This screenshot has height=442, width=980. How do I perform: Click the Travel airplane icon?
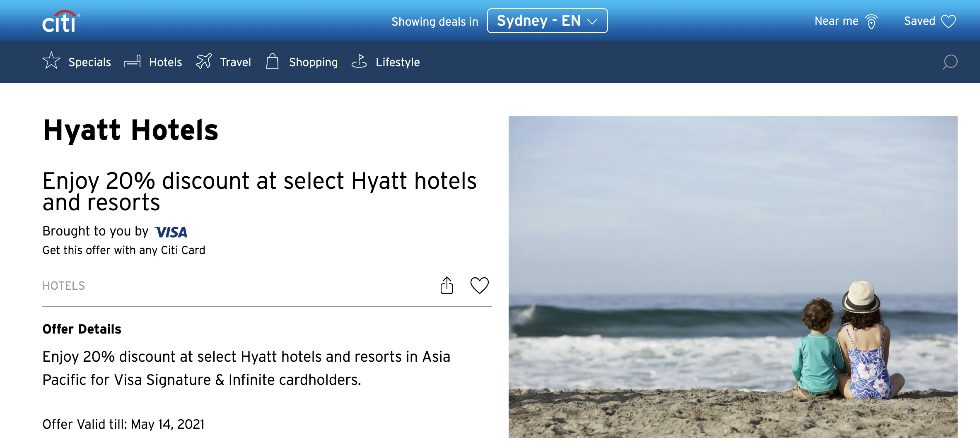pos(204,61)
